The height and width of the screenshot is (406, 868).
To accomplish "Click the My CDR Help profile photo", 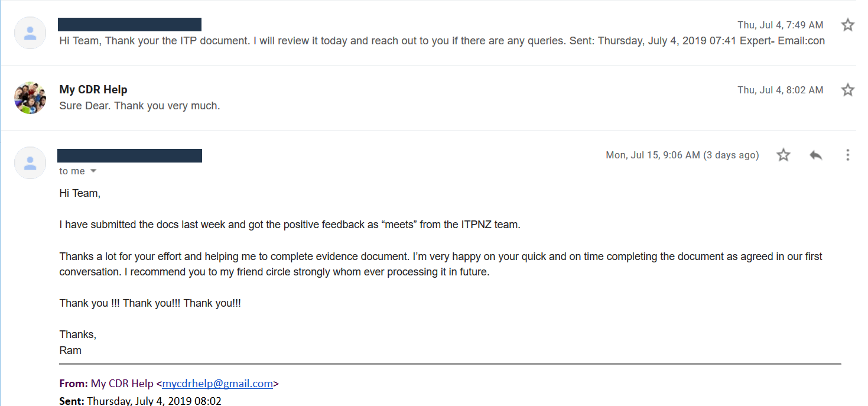I will (30, 98).
